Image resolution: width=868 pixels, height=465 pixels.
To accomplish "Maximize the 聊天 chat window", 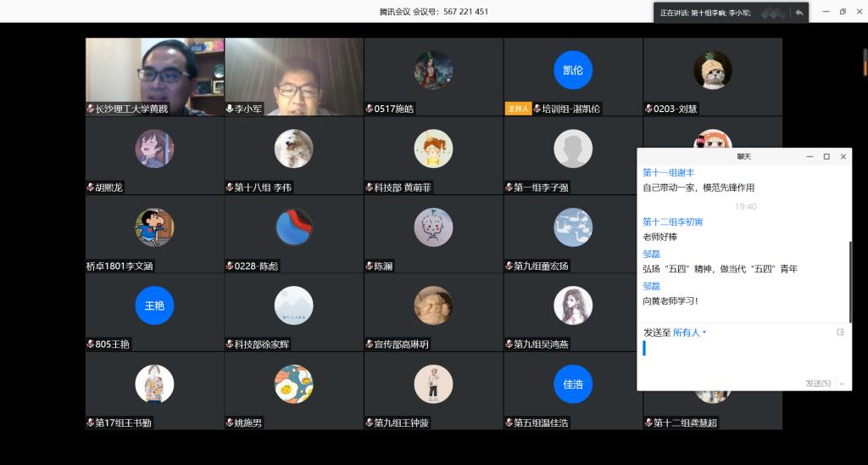I will coord(826,156).
